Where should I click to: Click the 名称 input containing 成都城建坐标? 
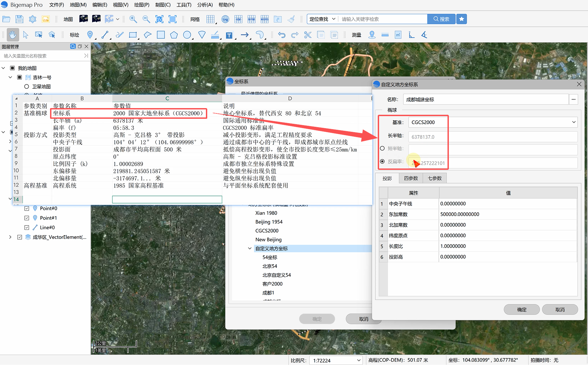point(486,99)
